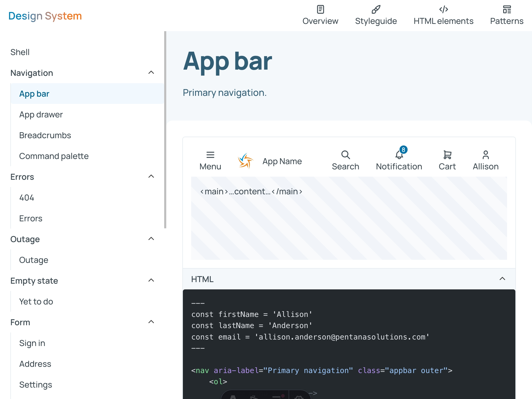Open the App drawer page

pyautogui.click(x=41, y=115)
